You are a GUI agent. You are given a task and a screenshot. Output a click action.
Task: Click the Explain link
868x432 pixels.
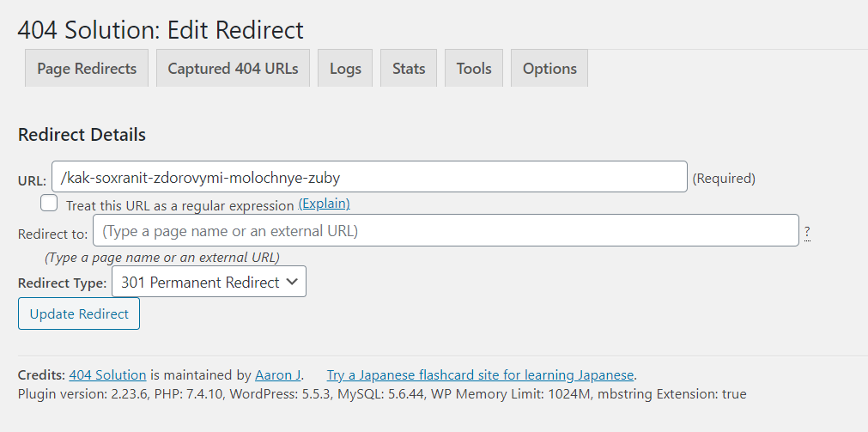pyautogui.click(x=324, y=204)
